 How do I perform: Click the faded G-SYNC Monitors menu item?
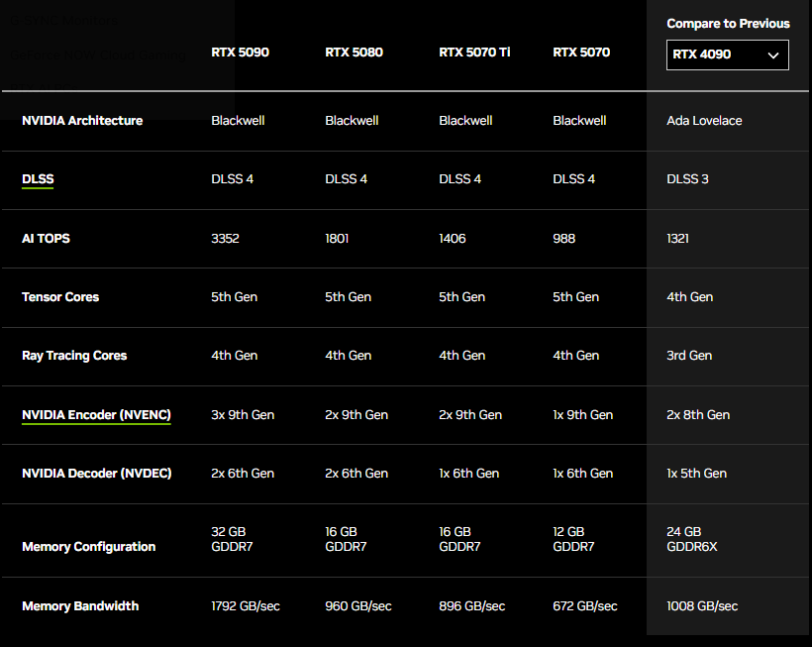pos(63,21)
